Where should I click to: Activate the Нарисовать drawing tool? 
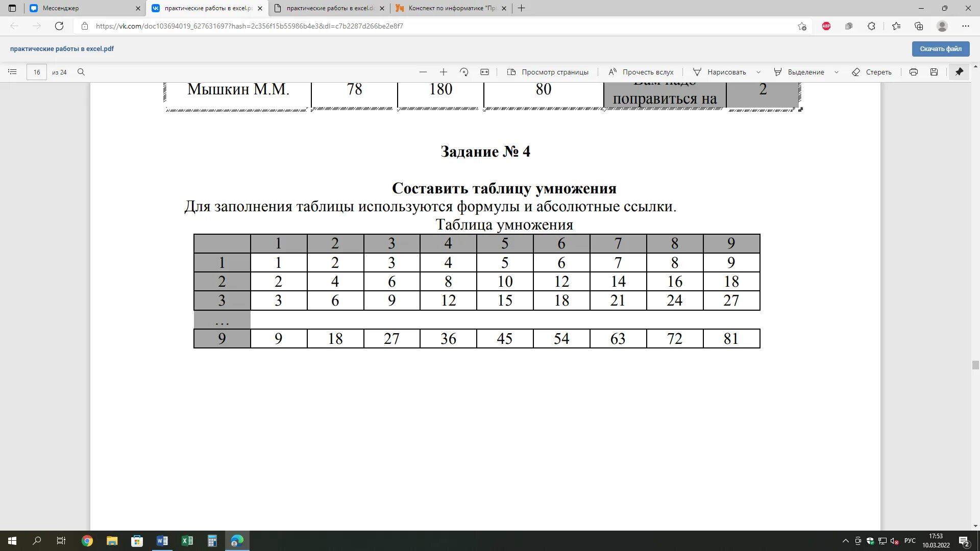pos(720,72)
